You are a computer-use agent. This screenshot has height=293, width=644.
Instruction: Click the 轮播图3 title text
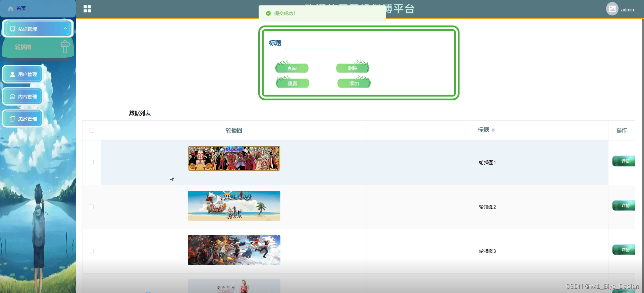(x=487, y=251)
